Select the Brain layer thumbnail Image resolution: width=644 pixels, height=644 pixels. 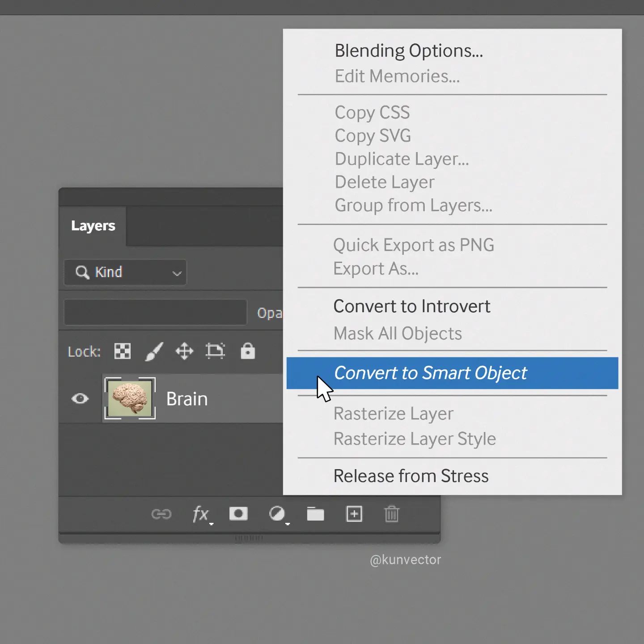coord(130,398)
